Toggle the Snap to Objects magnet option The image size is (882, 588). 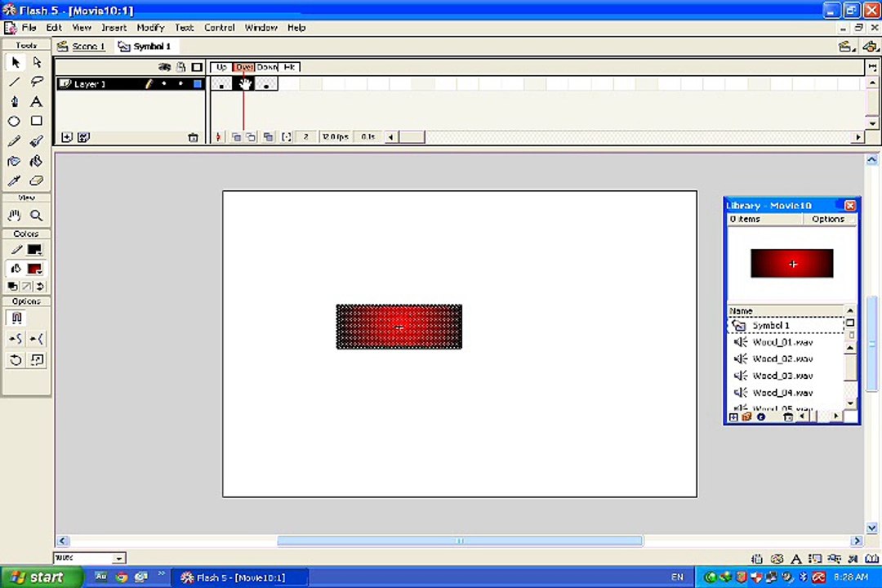click(16, 318)
